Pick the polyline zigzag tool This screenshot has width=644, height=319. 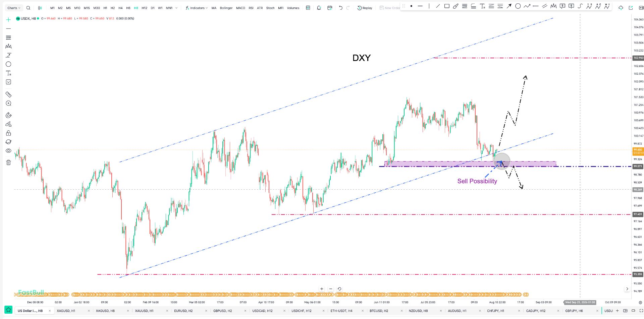click(527, 6)
